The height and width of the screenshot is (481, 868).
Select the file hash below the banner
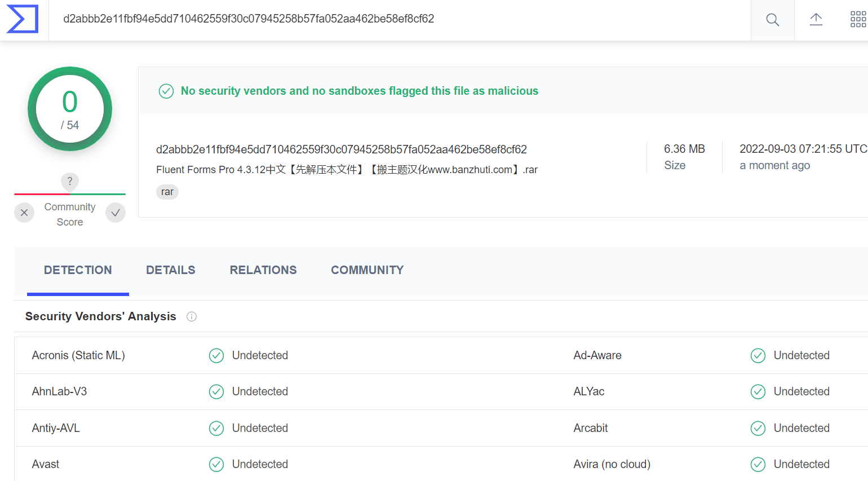point(342,149)
